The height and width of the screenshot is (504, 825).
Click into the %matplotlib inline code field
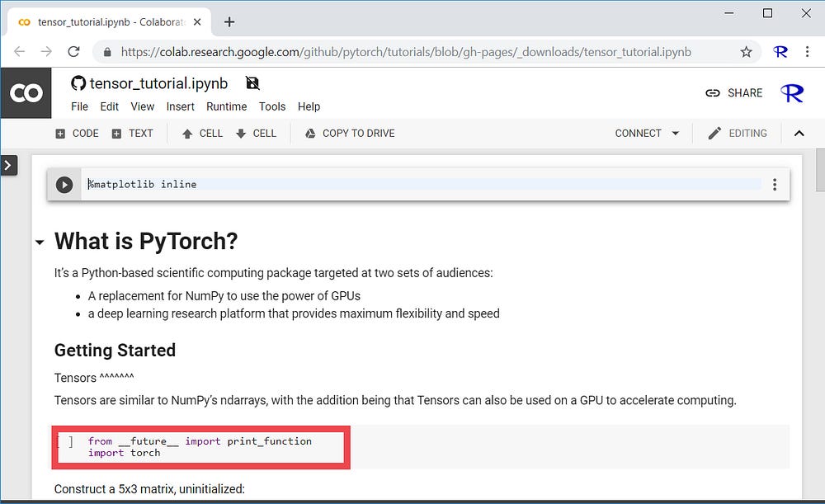[424, 184]
